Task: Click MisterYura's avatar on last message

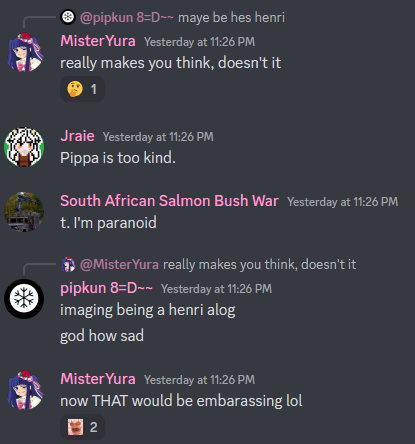Action: pos(25,390)
